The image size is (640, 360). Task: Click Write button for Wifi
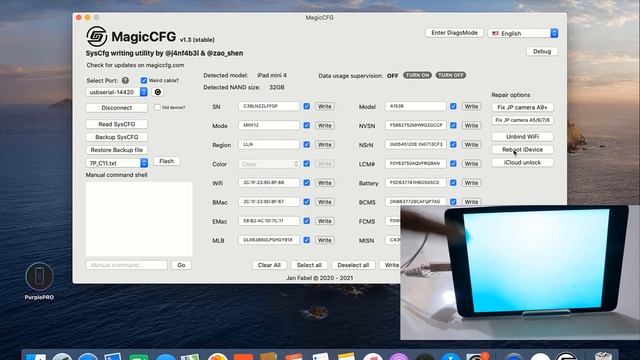point(324,183)
